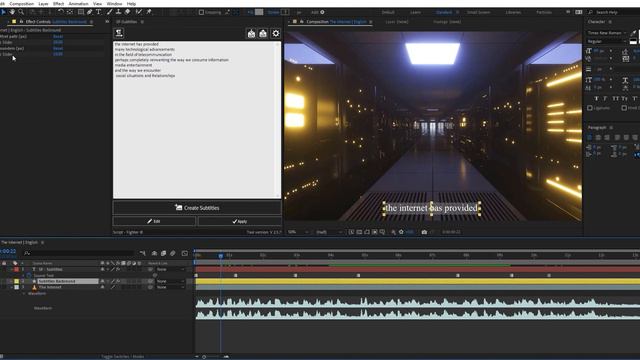Click the composition mini-flowchart icon in timeline
This screenshot has height=360, width=640.
(142, 253)
